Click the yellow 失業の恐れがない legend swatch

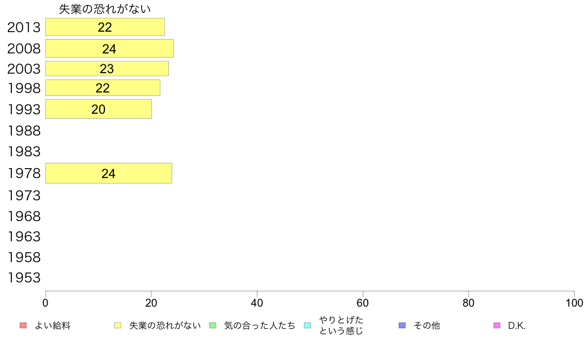[118, 325]
